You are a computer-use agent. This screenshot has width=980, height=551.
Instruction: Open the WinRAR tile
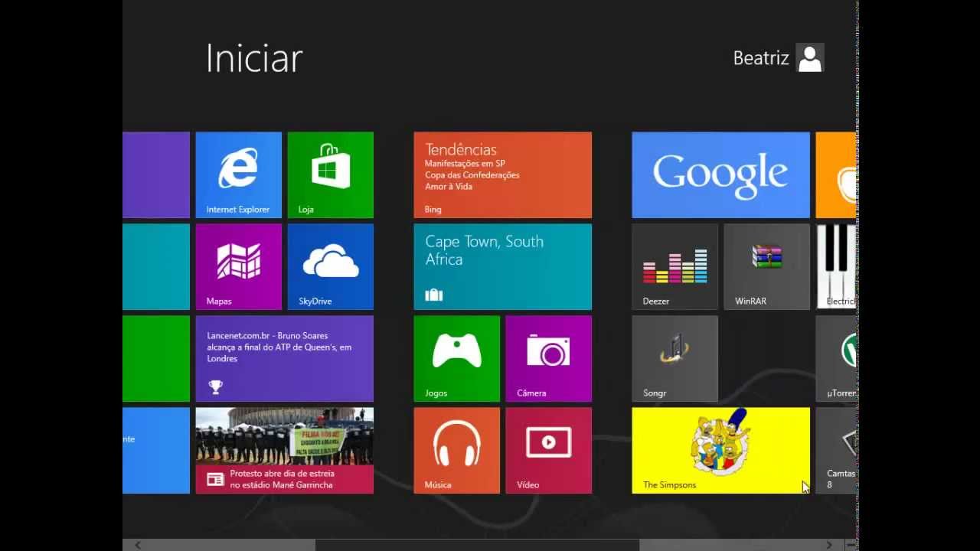[766, 266]
